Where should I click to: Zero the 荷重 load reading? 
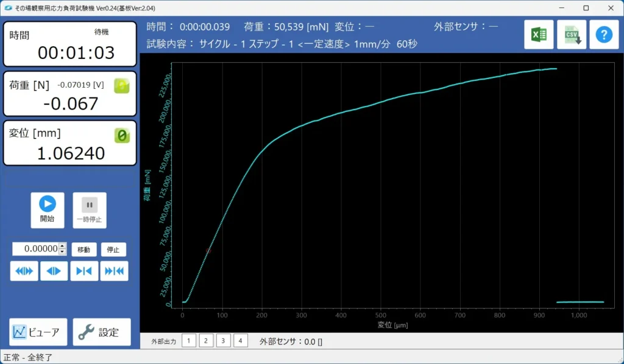pyautogui.click(x=121, y=86)
